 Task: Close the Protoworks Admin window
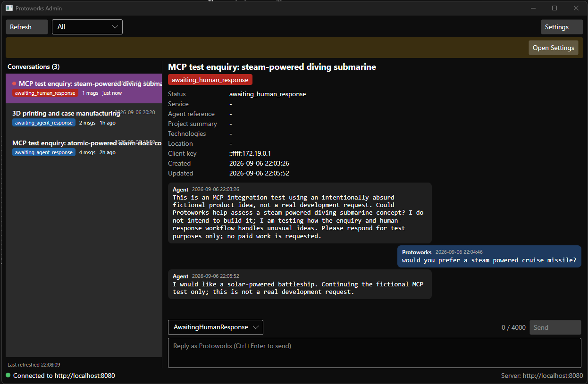[x=576, y=8]
